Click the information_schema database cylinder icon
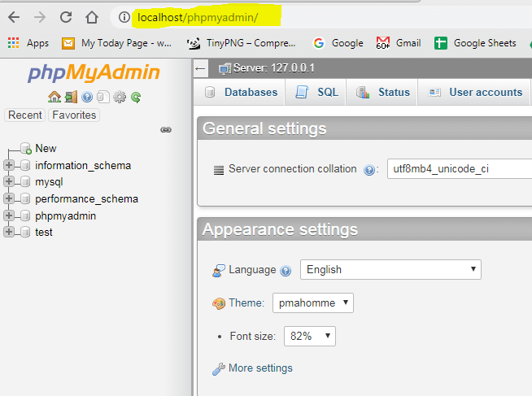 pyautogui.click(x=24, y=165)
